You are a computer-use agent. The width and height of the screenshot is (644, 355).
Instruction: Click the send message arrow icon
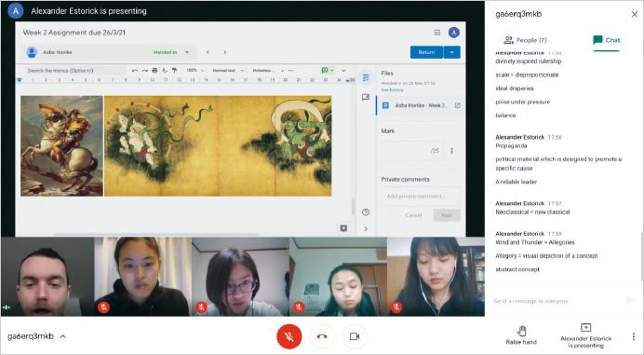(630, 301)
